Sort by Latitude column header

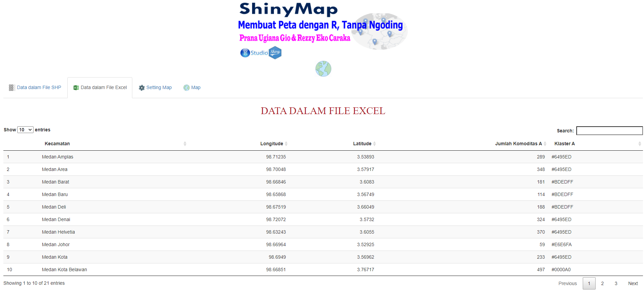(364, 144)
